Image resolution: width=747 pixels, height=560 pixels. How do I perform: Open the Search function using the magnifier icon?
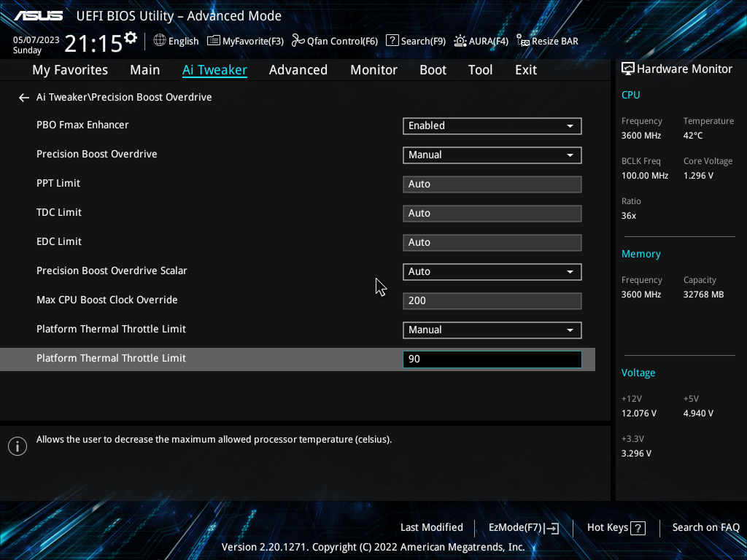415,41
